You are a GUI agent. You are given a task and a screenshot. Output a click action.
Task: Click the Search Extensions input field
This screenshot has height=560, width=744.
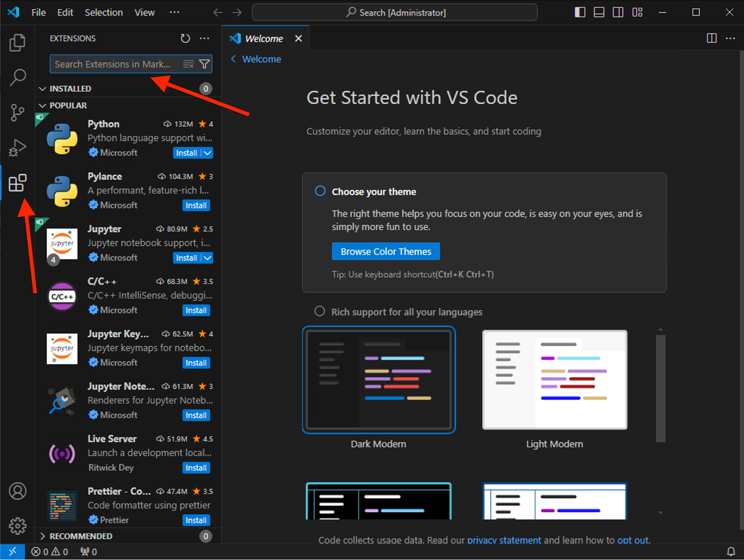[116, 64]
